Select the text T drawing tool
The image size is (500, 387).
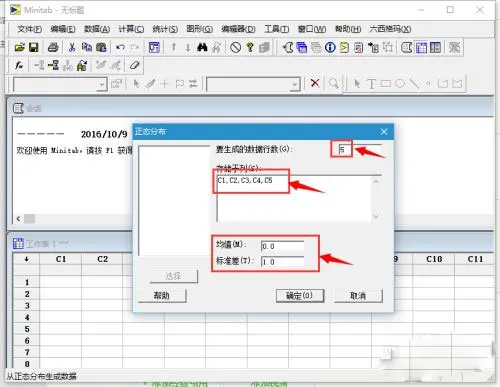371,83
